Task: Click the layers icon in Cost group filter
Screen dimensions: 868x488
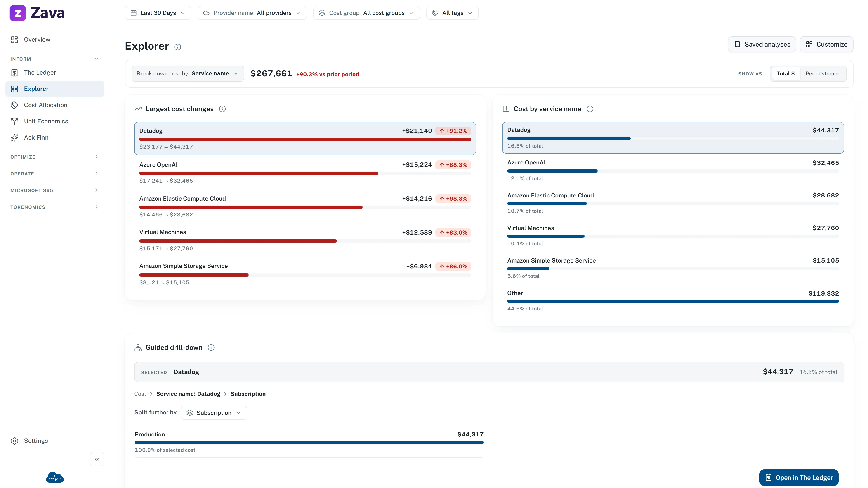Action: coord(322,13)
